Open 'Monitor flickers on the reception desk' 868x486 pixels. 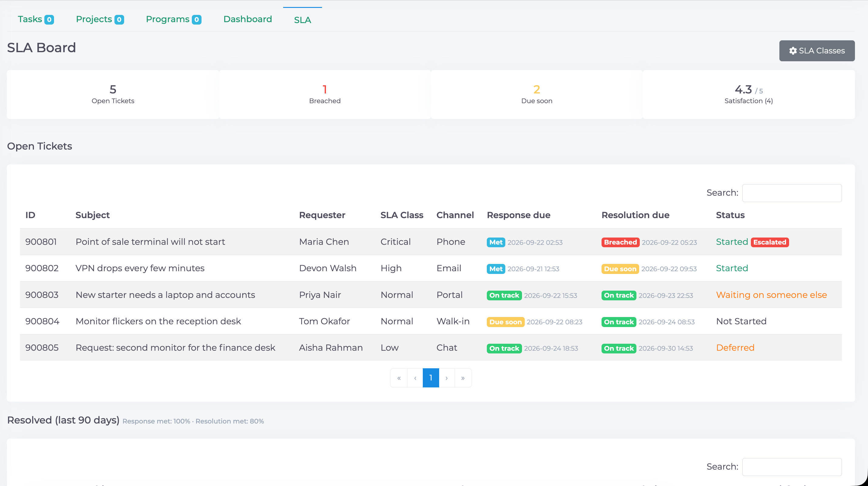click(x=158, y=321)
